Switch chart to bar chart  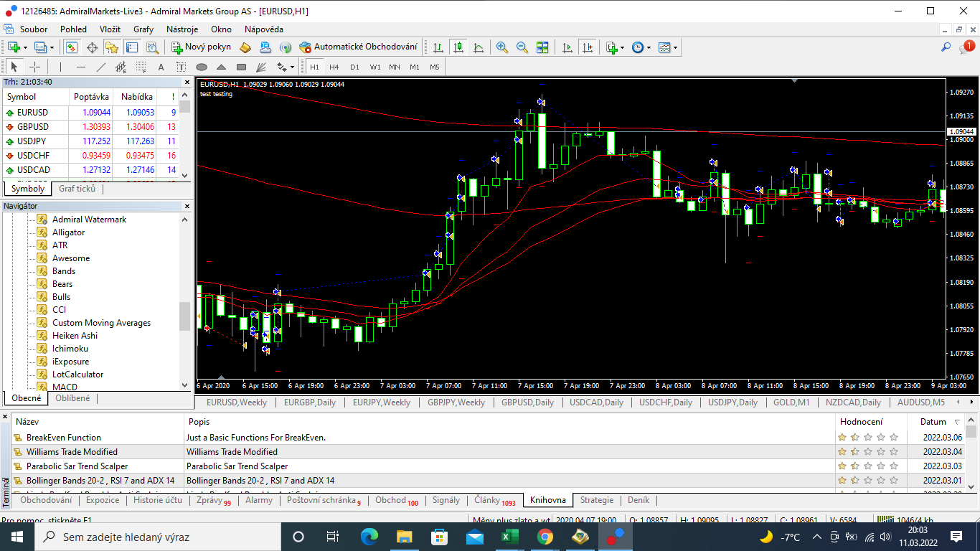tap(438, 47)
